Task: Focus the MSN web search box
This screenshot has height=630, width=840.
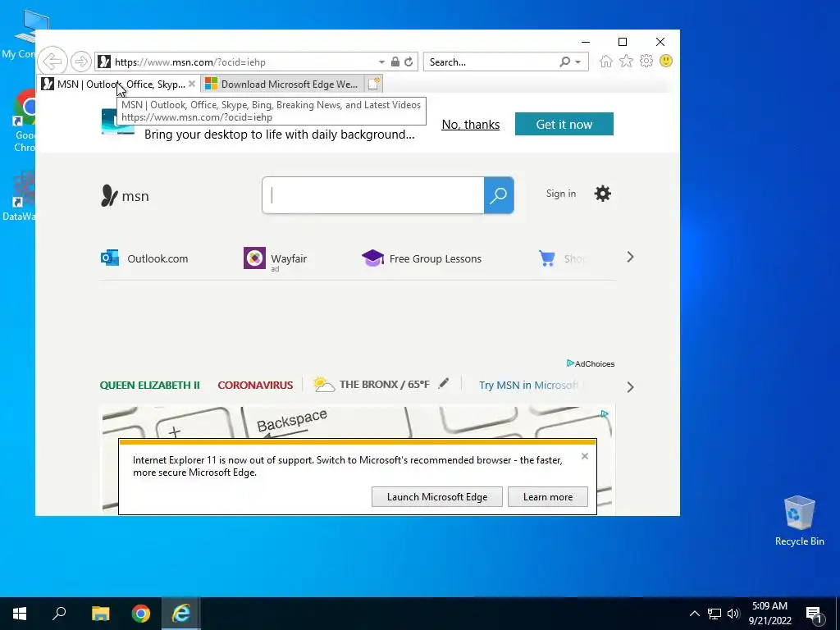Action: 373,195
